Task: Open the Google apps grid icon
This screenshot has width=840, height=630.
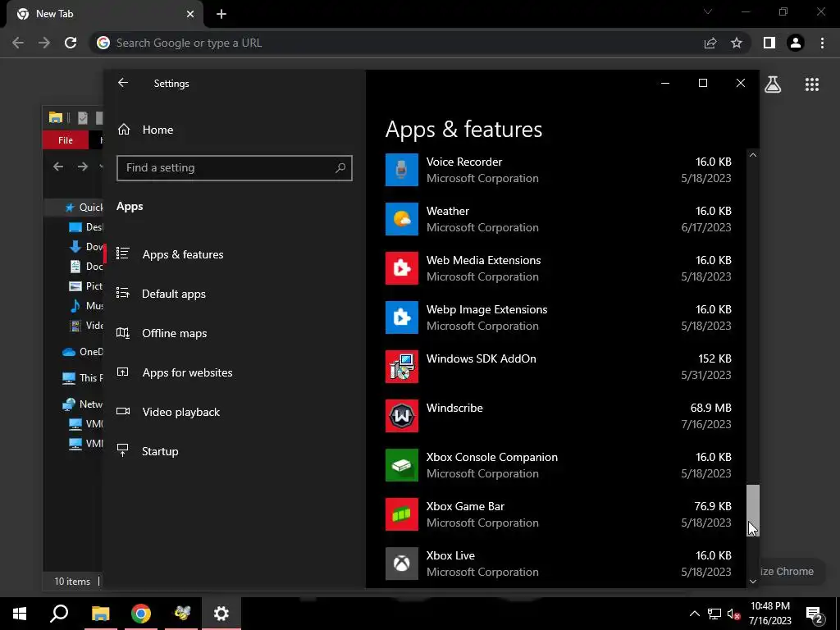Action: 812,84
